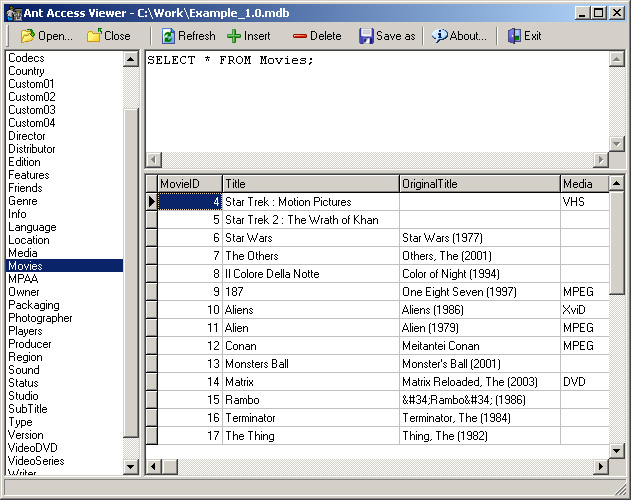Choose the VideoDVD table from list
Screen dimensions: 631x500
pos(33,448)
